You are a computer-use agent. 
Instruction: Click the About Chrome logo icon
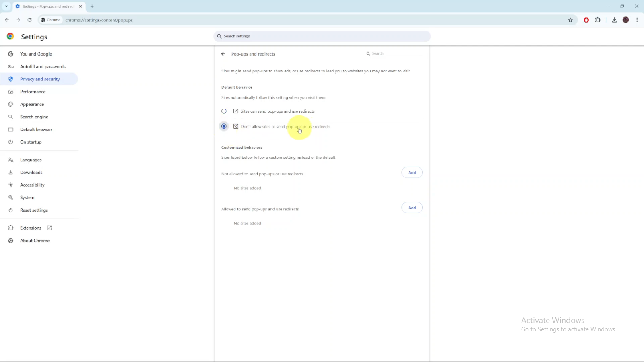point(11,241)
